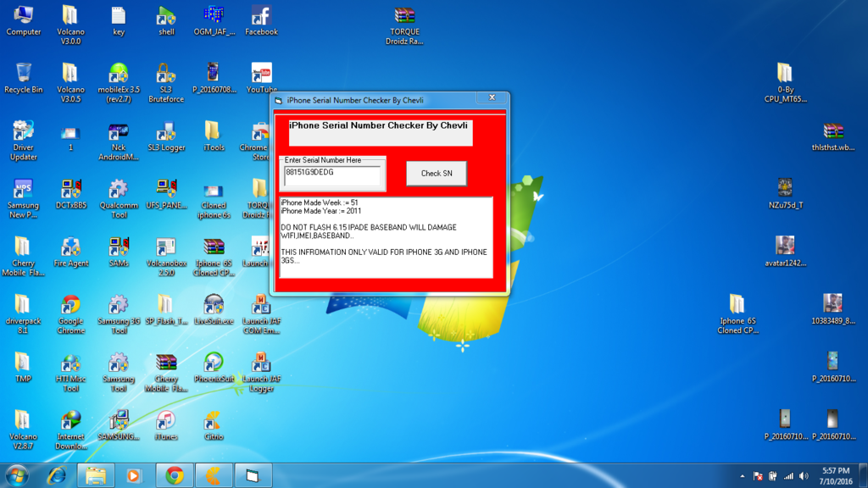Select the SL3 Bruteforce shortcut
Viewport: 868px width, 488px height.
(166, 75)
